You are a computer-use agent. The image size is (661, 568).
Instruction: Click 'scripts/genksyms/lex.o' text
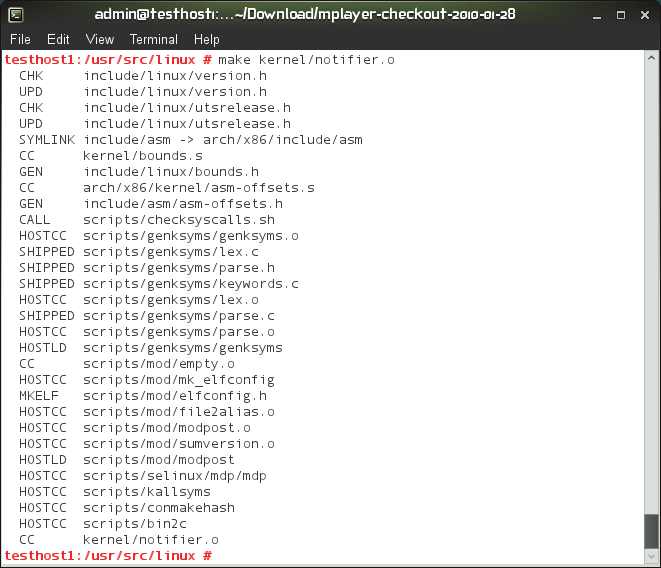point(171,300)
